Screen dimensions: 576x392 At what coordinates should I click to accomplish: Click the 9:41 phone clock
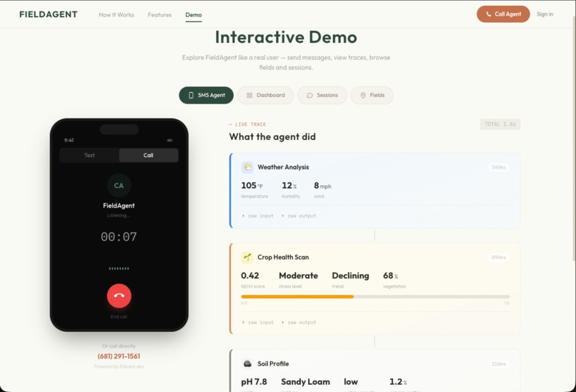coord(69,140)
